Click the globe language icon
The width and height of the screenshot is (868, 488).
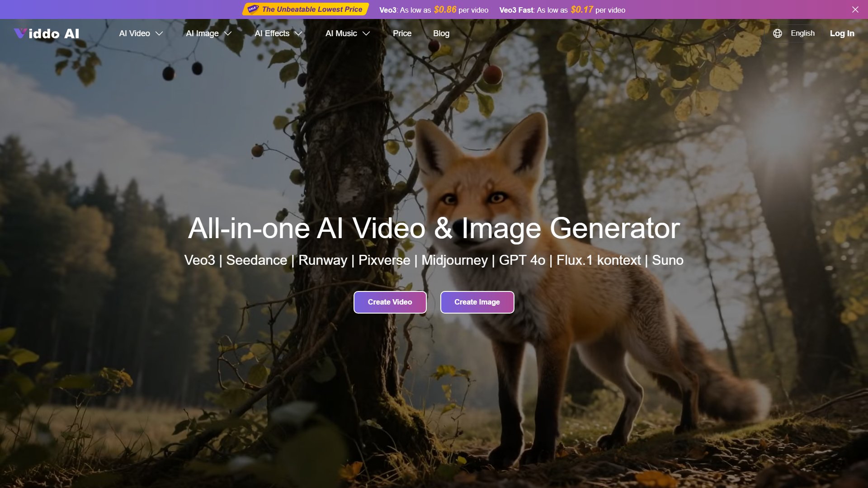tap(778, 33)
